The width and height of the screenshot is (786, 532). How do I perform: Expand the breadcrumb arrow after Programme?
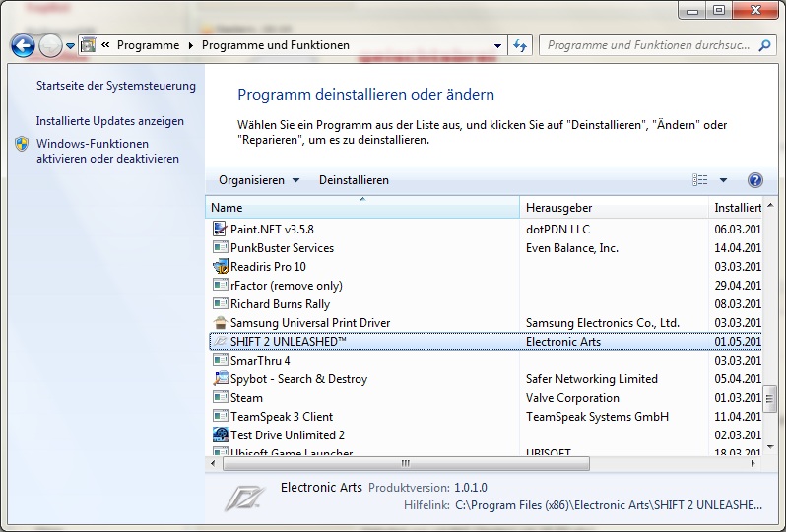[x=190, y=45]
